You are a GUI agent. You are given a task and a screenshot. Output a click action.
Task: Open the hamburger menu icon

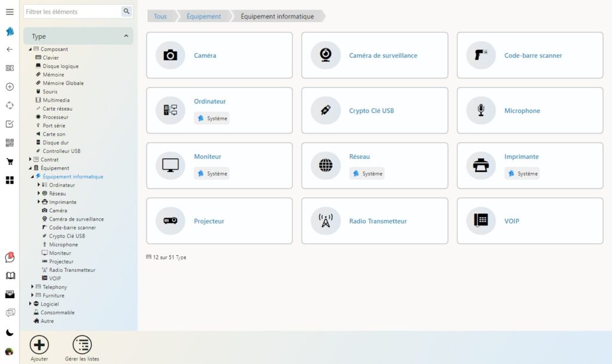tap(10, 12)
